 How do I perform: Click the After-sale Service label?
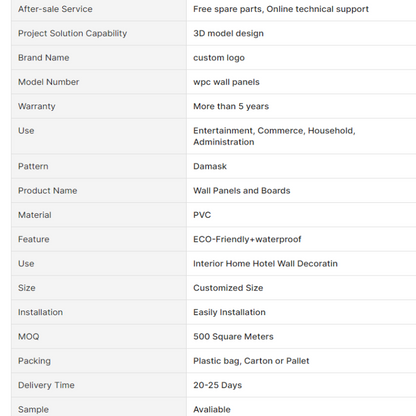point(55,9)
